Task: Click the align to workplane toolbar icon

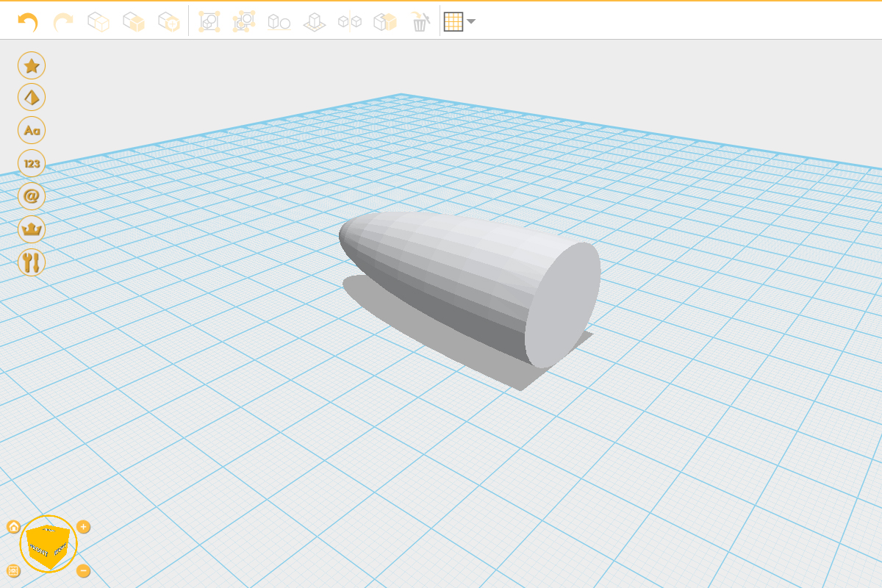Action: 315,22
